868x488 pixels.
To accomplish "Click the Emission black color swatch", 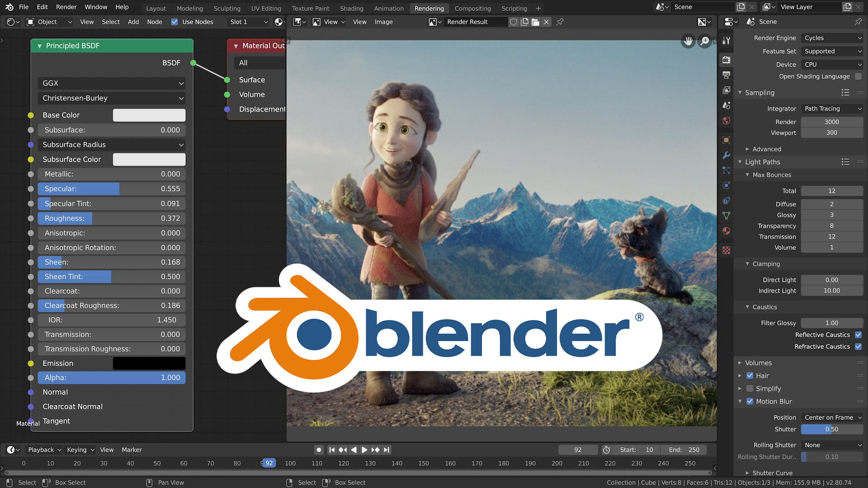I will coord(149,363).
